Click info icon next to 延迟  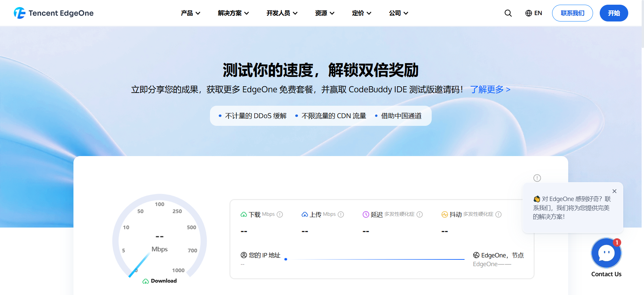point(420,214)
